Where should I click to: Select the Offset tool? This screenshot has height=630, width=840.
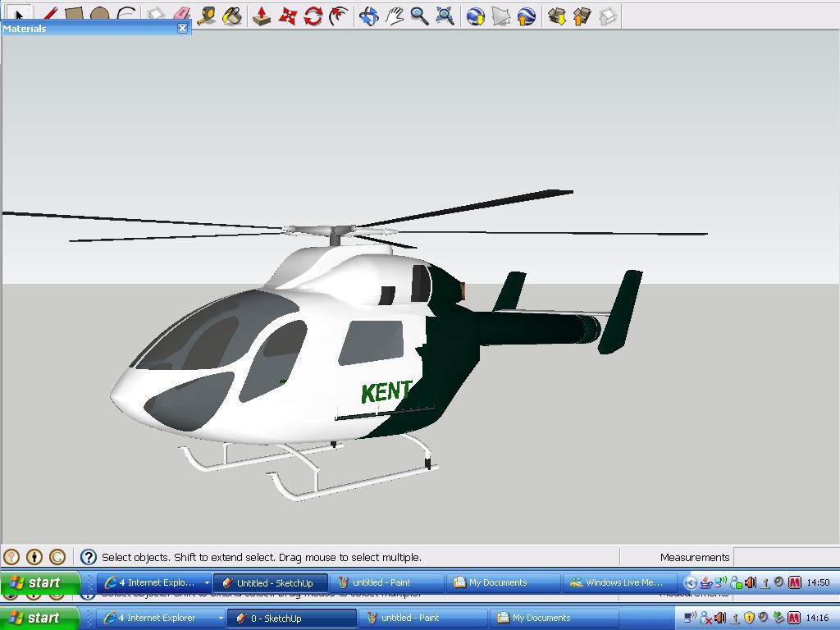[x=339, y=16]
